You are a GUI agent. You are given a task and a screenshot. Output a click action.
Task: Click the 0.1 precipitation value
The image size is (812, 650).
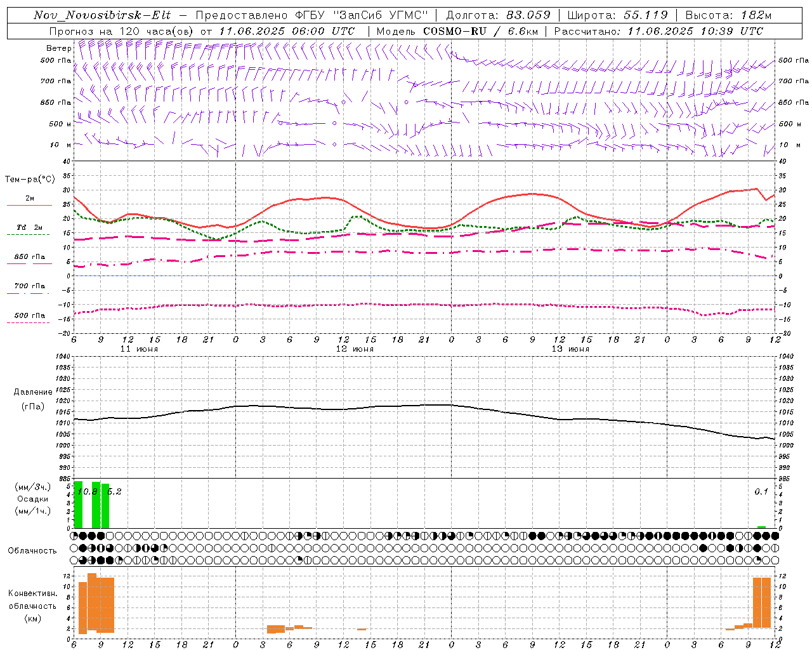(x=761, y=492)
